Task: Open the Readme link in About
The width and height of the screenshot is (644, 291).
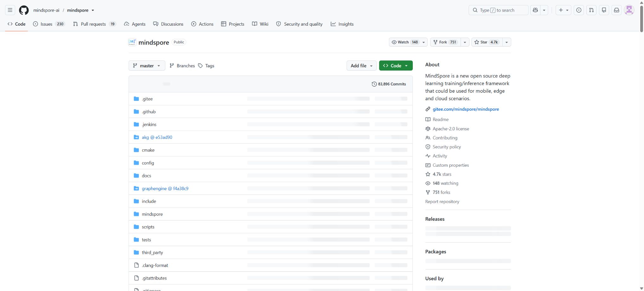Action: [x=441, y=120]
